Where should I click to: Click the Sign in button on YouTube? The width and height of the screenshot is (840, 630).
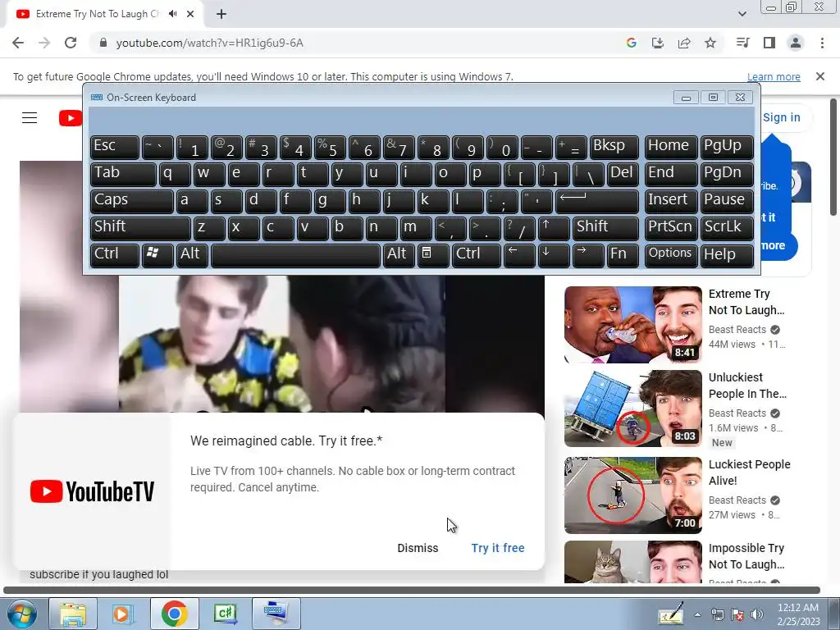tap(781, 117)
